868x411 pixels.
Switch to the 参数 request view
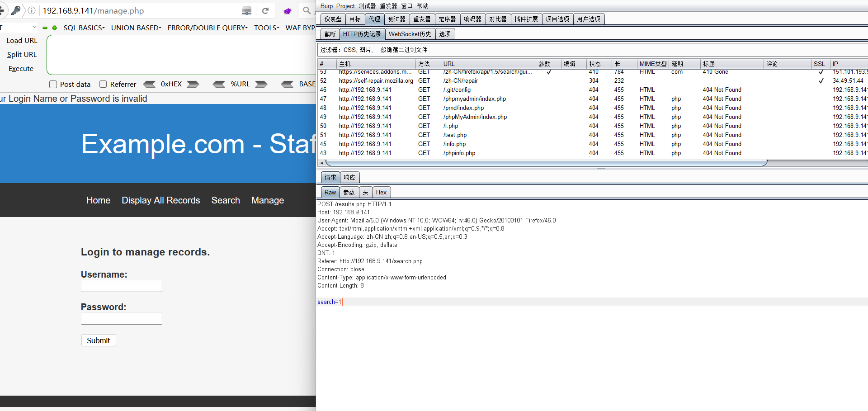coord(349,192)
